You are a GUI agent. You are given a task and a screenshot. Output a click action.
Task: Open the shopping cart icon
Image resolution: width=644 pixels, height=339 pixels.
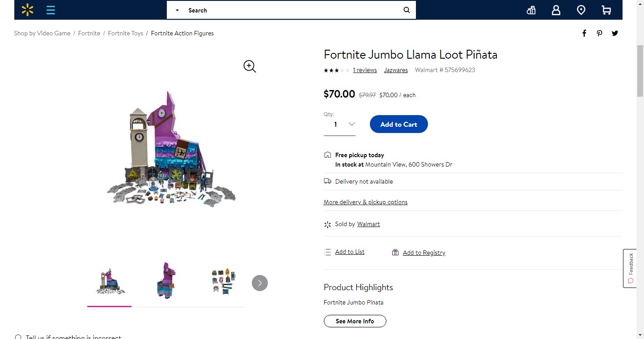tap(606, 10)
